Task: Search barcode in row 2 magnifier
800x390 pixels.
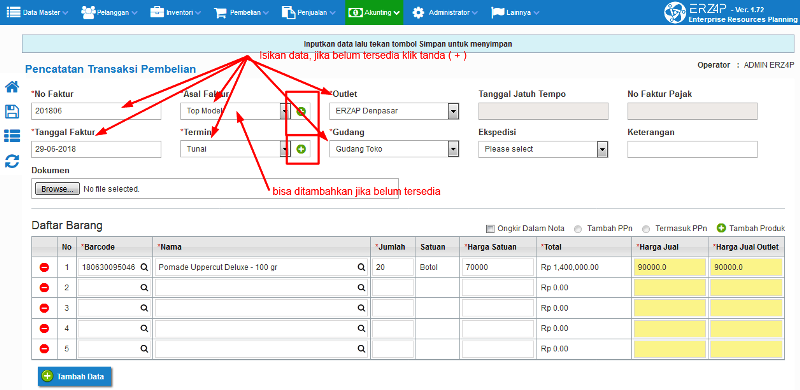Action: click(145, 287)
